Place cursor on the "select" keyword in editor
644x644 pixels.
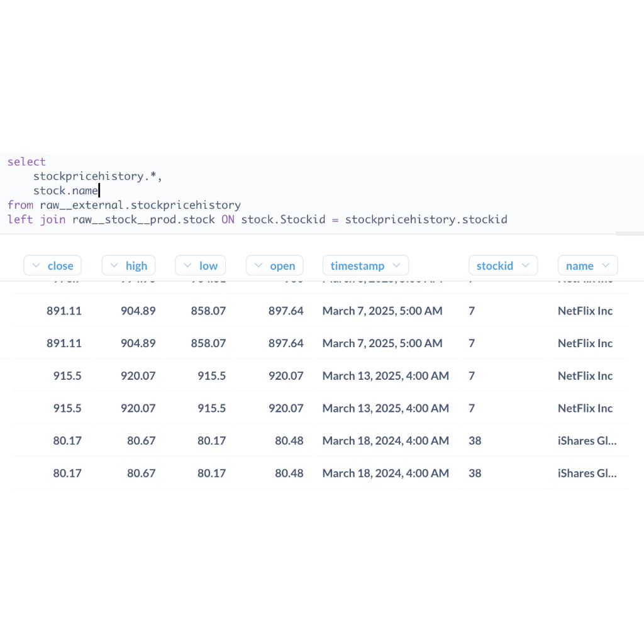coord(26,162)
